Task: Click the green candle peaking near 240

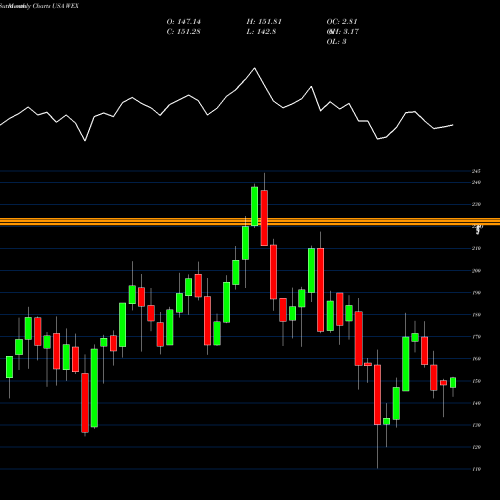Action: 254,206
